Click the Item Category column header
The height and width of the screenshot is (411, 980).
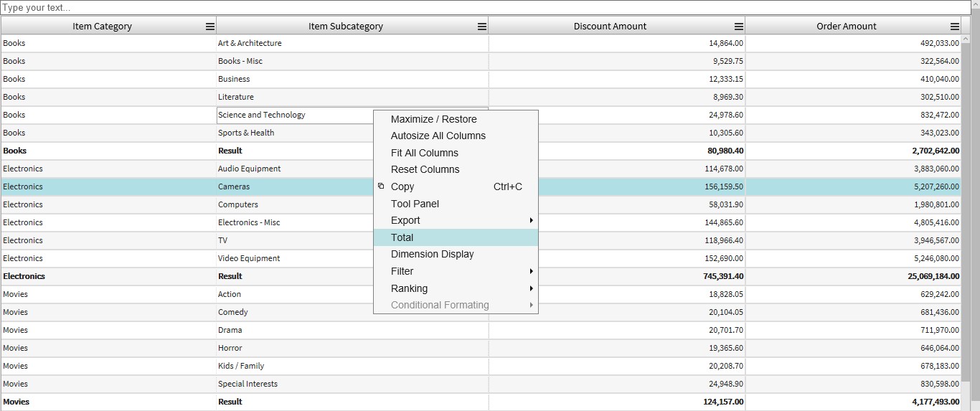coord(102,27)
